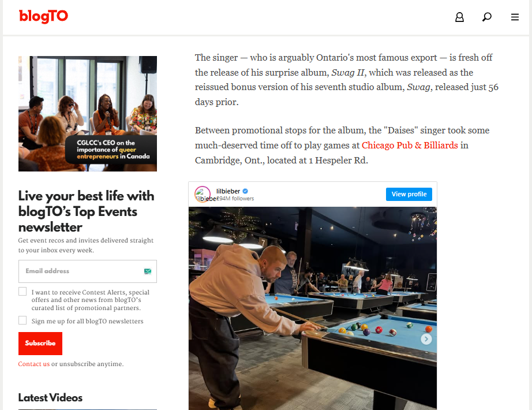Screen dimensions: 532x410
Task: Click the red Subscribe button
Action: pos(40,344)
